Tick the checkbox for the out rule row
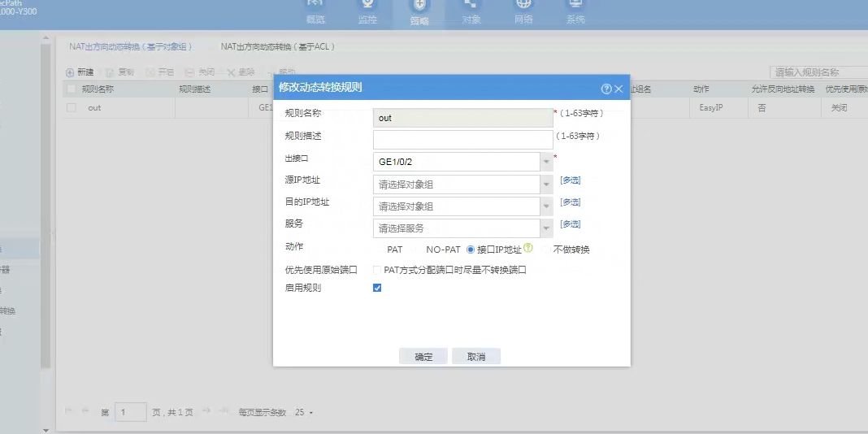Image resolution: width=868 pixels, height=434 pixels. (72, 108)
